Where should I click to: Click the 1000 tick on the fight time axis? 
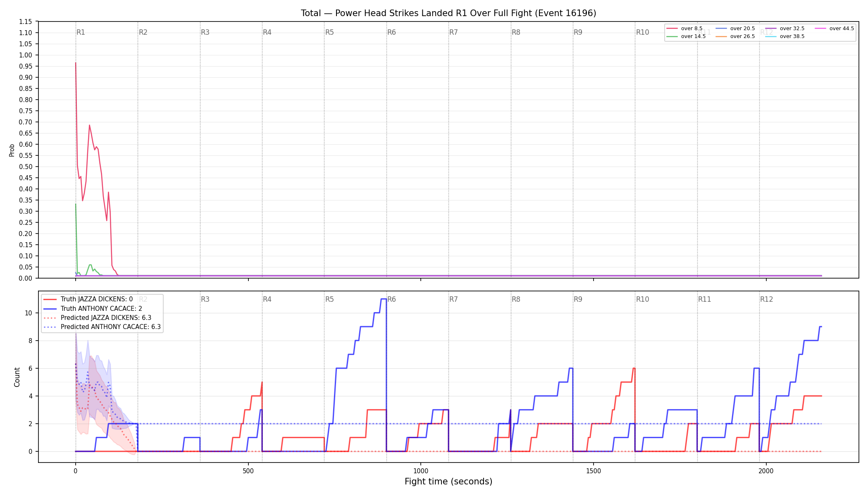tap(421, 471)
